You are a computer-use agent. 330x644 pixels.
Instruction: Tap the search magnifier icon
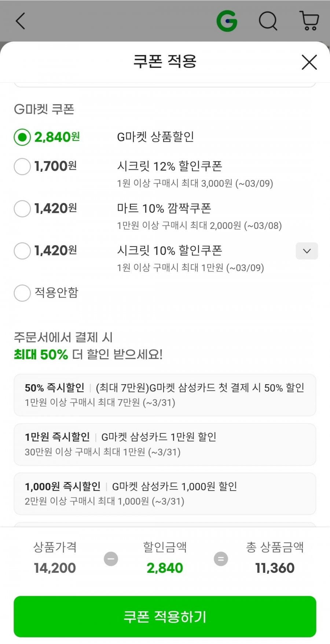[x=268, y=21]
